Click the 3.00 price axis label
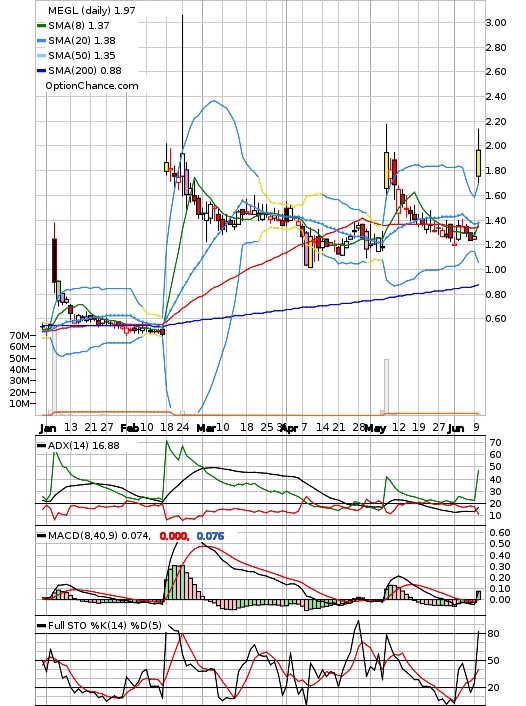The image size is (526, 706). tap(496, 23)
